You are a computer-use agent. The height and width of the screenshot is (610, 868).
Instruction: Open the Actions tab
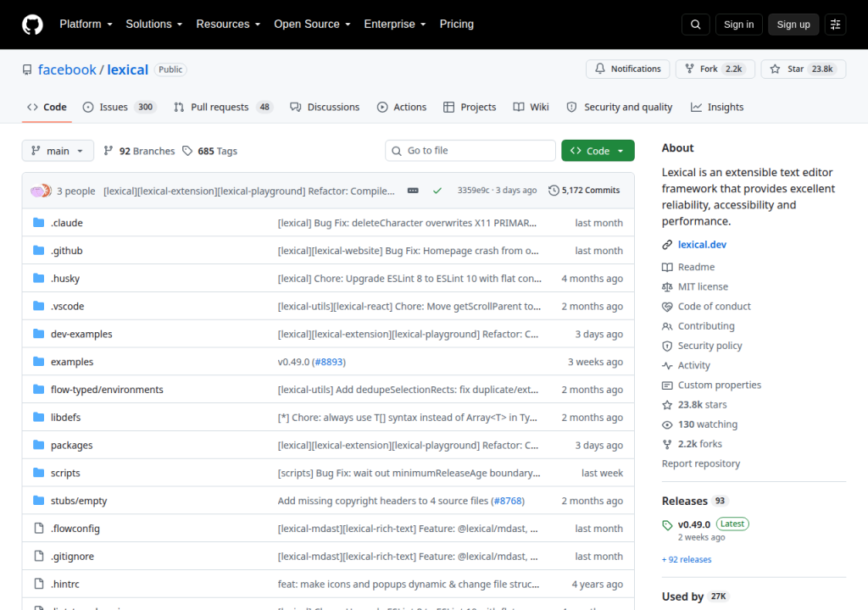[x=402, y=107]
